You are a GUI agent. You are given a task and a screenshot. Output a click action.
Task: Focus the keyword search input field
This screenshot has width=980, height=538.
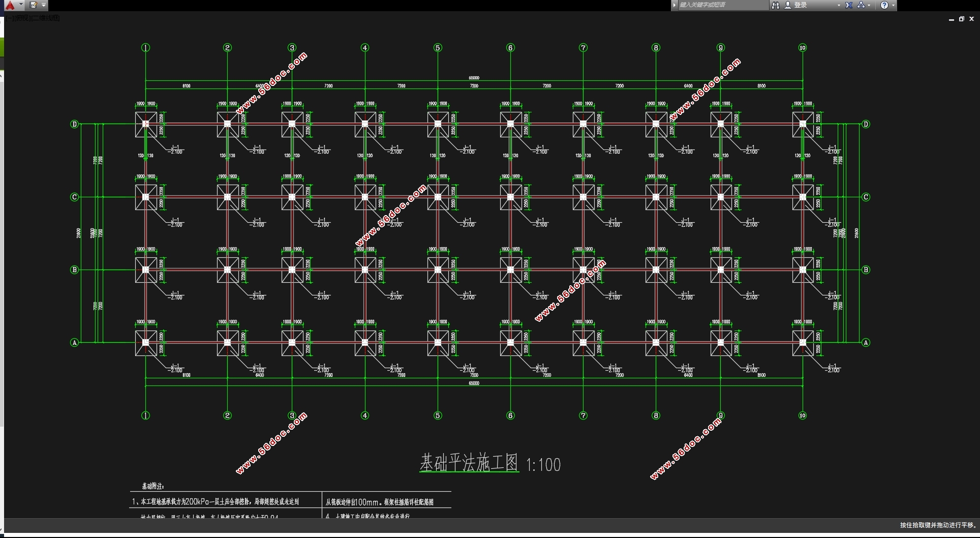click(x=723, y=5)
